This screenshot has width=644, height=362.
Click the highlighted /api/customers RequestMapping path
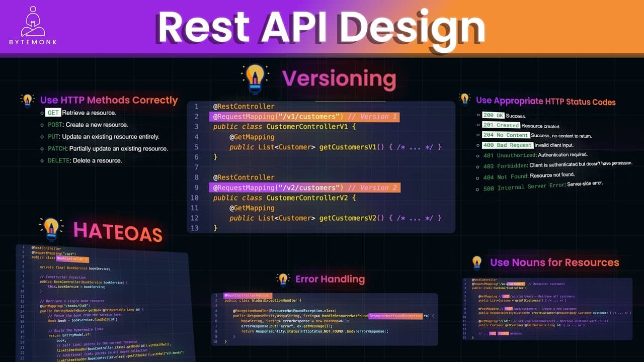(517, 284)
